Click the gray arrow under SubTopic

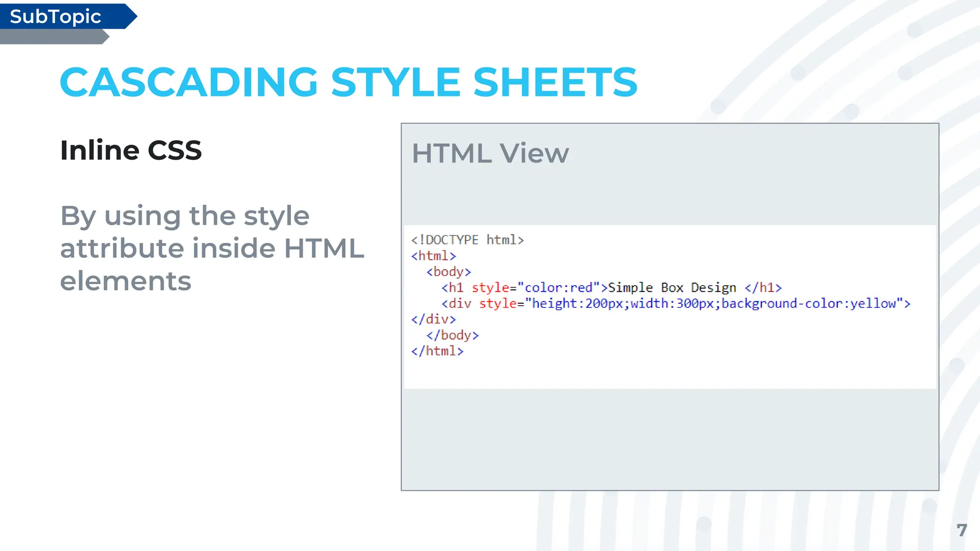coord(54,37)
